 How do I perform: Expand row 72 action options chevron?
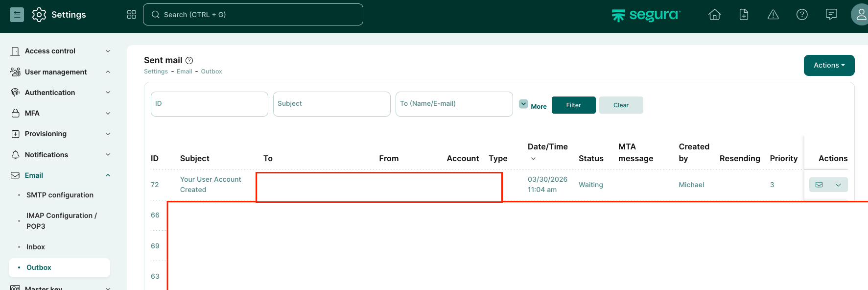[x=838, y=185]
